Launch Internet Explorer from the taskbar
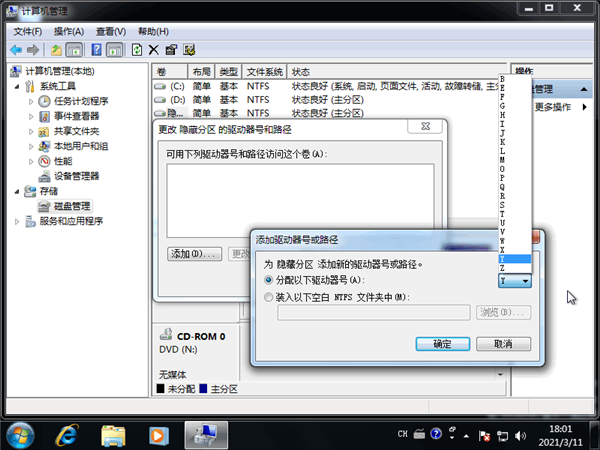The height and width of the screenshot is (450, 600). click(x=68, y=434)
